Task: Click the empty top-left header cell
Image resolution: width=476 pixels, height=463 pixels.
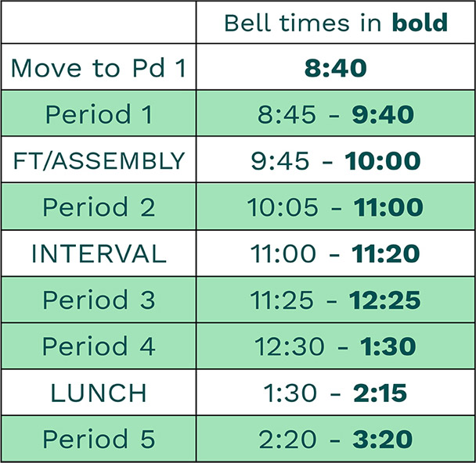Action: coord(99,22)
